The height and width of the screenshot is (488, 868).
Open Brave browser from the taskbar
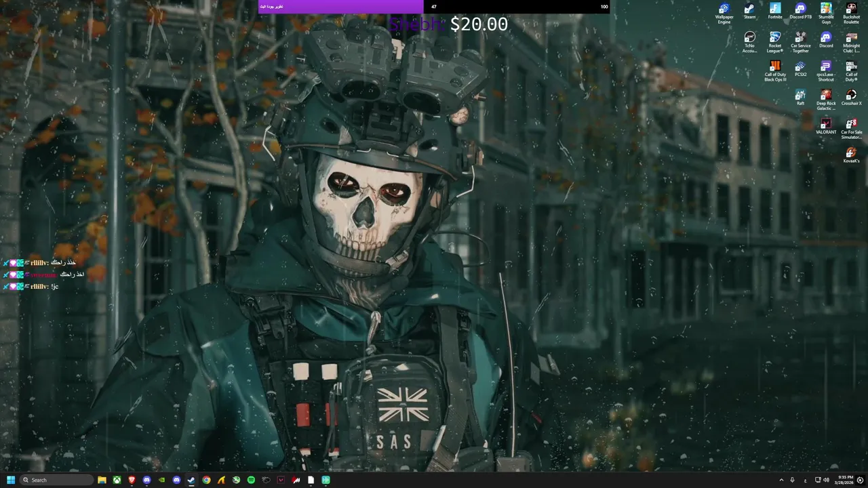(x=132, y=480)
